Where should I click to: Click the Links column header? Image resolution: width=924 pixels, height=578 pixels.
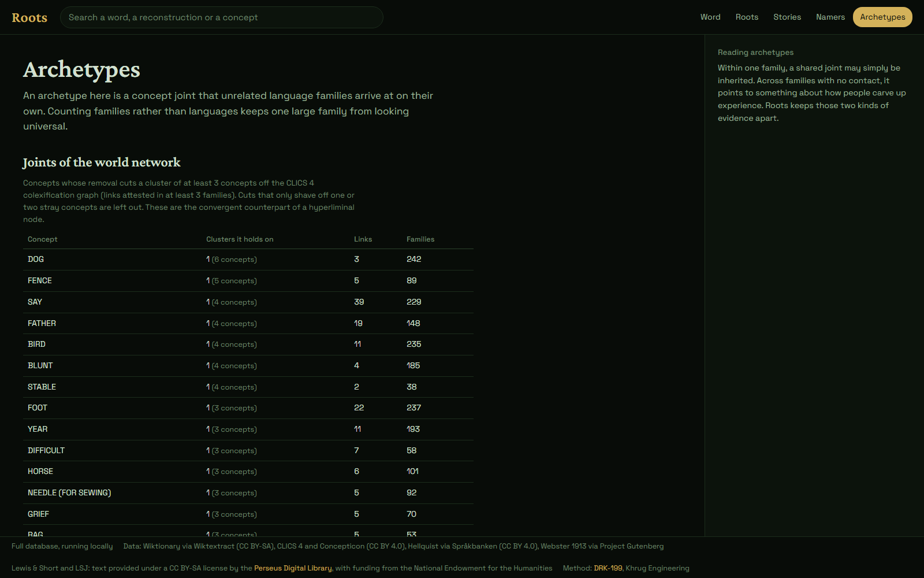click(x=363, y=239)
